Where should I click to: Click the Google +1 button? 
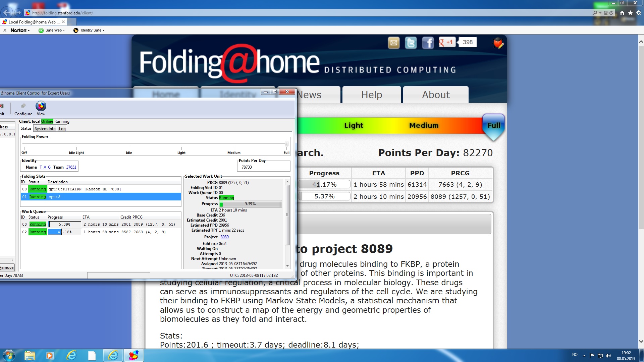(x=447, y=42)
